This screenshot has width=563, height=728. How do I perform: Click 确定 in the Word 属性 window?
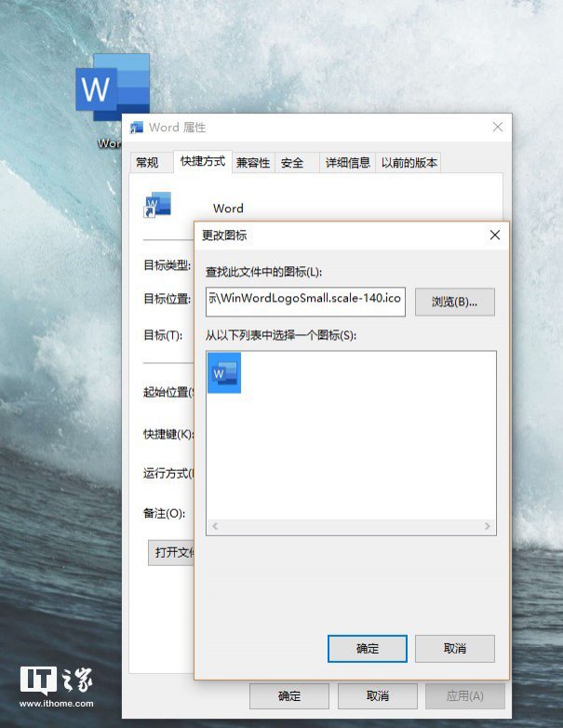tap(289, 696)
